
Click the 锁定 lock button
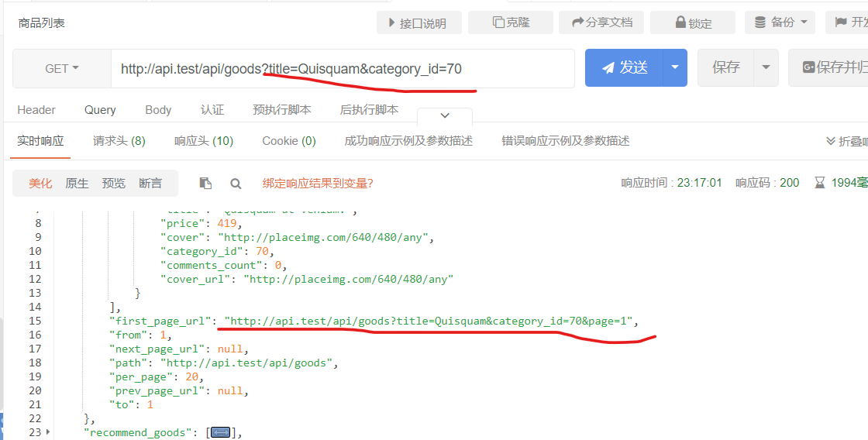693,22
